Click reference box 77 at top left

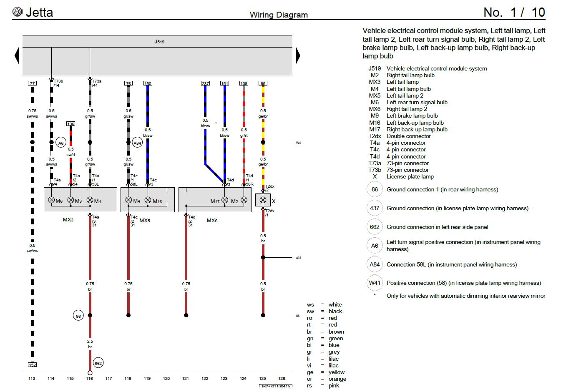click(32, 83)
